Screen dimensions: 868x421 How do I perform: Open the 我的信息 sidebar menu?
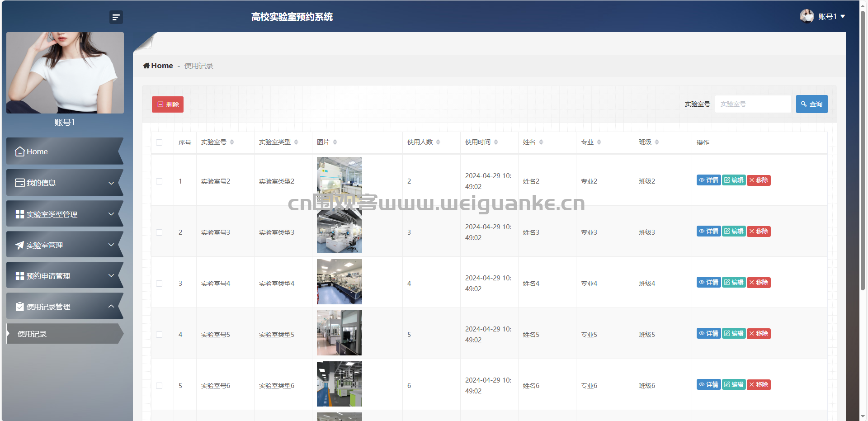pos(65,183)
